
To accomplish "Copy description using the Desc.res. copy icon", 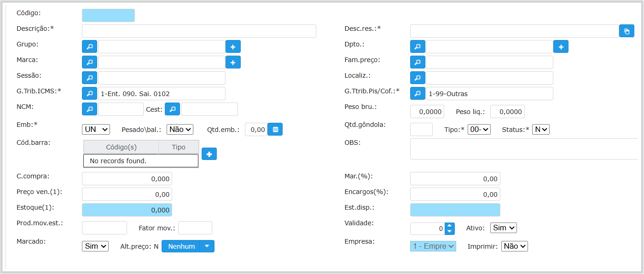I will 627,31.
